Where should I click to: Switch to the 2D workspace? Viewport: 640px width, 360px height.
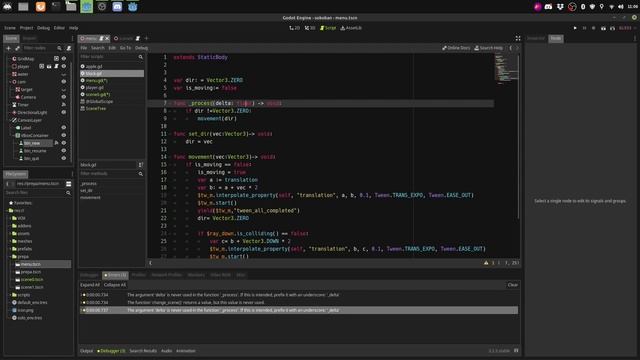point(294,28)
